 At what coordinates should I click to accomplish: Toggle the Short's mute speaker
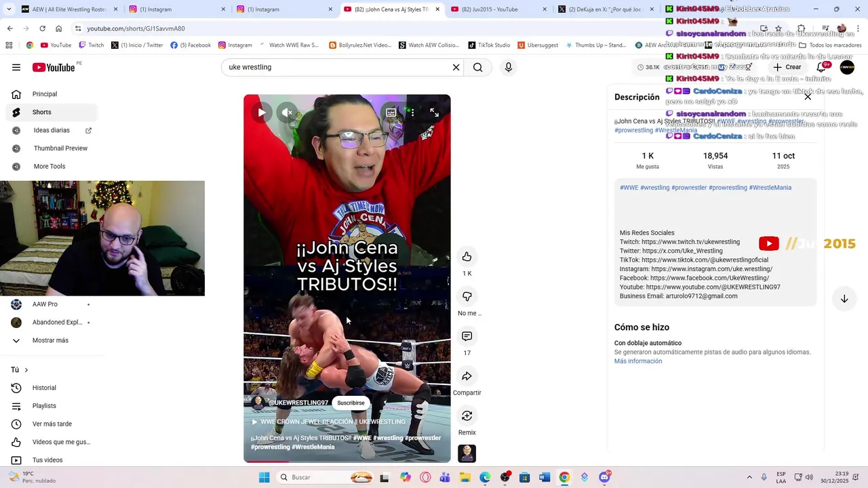288,113
